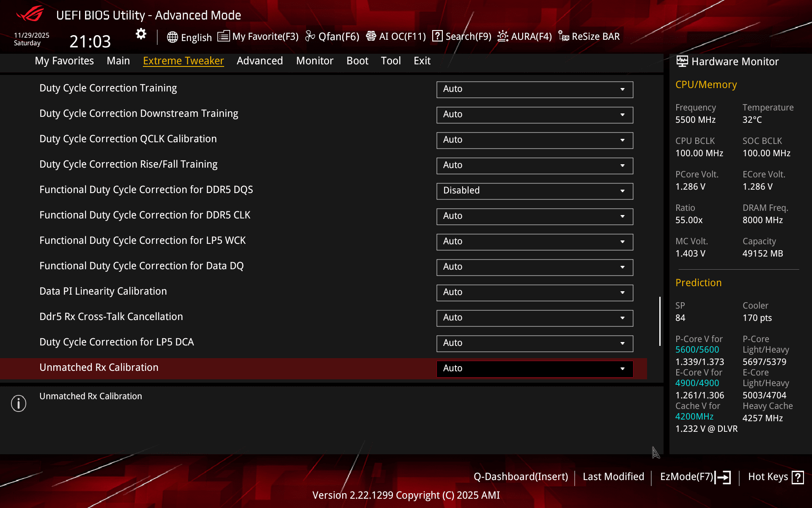812x508 pixels.
Task: Click the vertical scrollbar thumb
Action: click(x=660, y=321)
